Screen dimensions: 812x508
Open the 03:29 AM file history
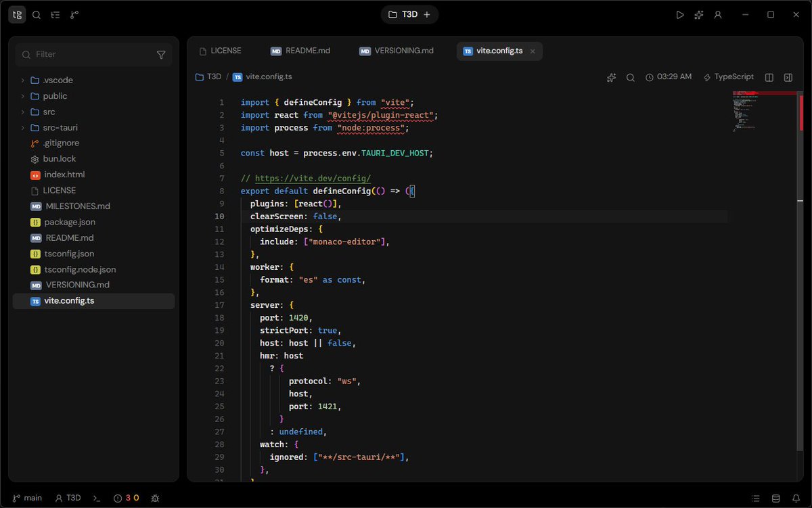669,77
